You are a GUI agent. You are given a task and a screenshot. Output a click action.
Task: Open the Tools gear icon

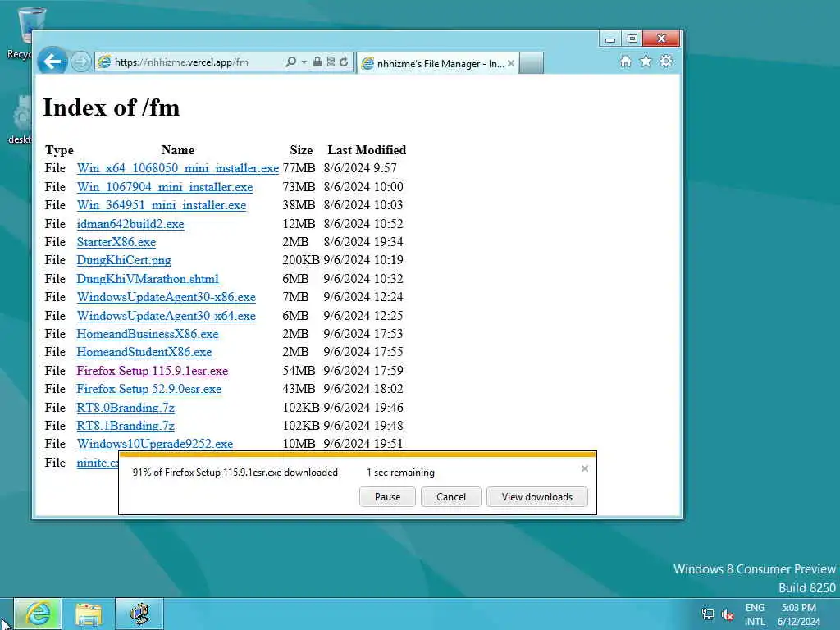coord(666,62)
